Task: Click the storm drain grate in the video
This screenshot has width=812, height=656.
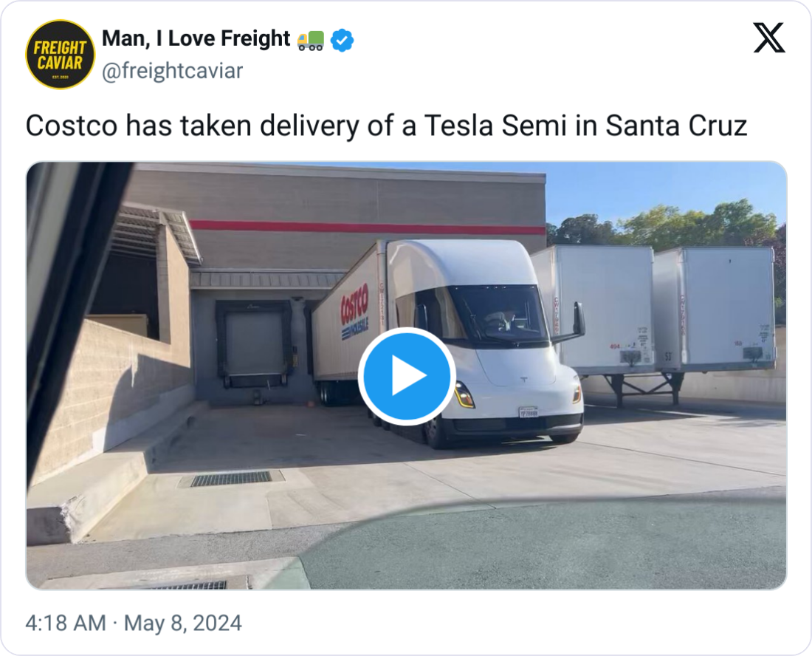Action: pyautogui.click(x=231, y=478)
